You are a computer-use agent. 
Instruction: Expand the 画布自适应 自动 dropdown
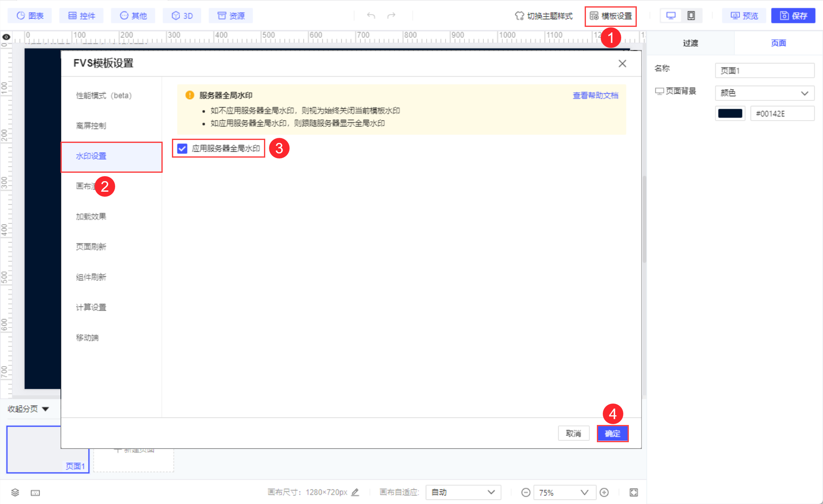click(x=463, y=492)
